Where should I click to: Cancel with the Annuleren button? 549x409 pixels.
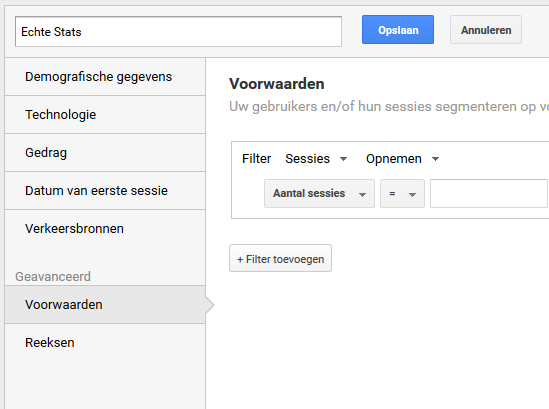tap(486, 30)
